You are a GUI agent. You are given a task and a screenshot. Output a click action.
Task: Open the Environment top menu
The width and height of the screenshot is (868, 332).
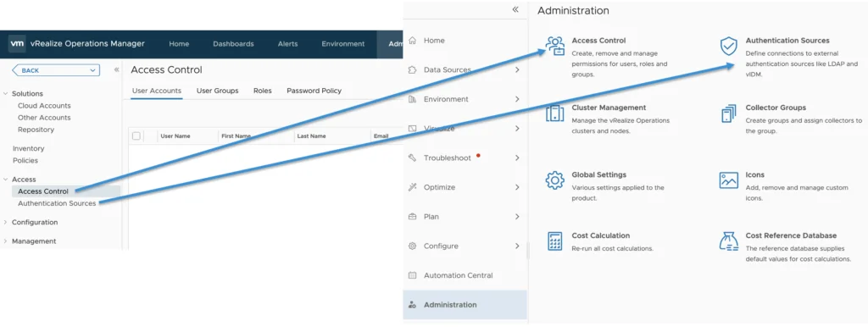tap(343, 44)
